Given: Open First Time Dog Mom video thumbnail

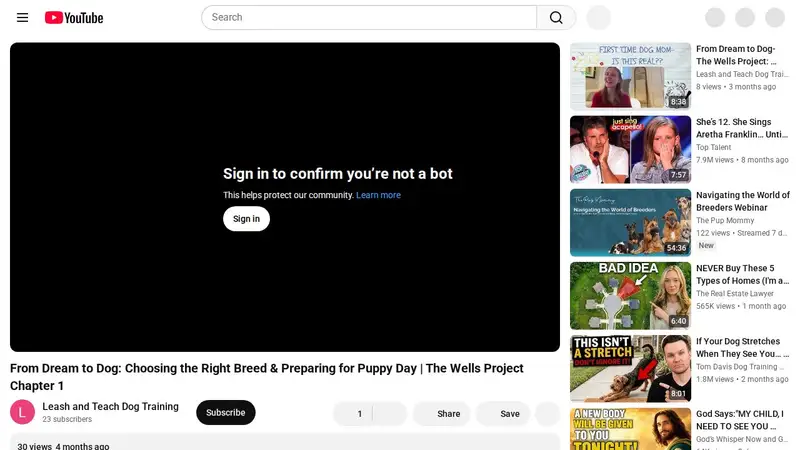Looking at the screenshot, I should click(x=630, y=77).
